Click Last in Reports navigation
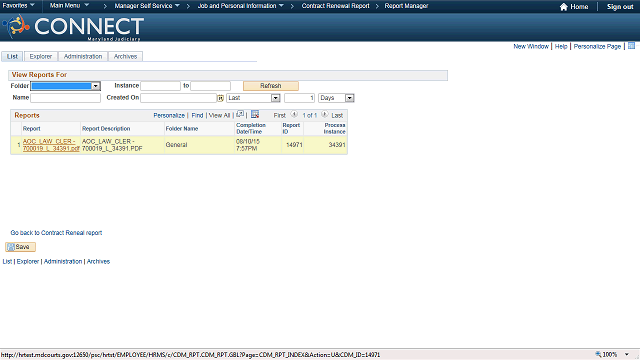 click(337, 116)
